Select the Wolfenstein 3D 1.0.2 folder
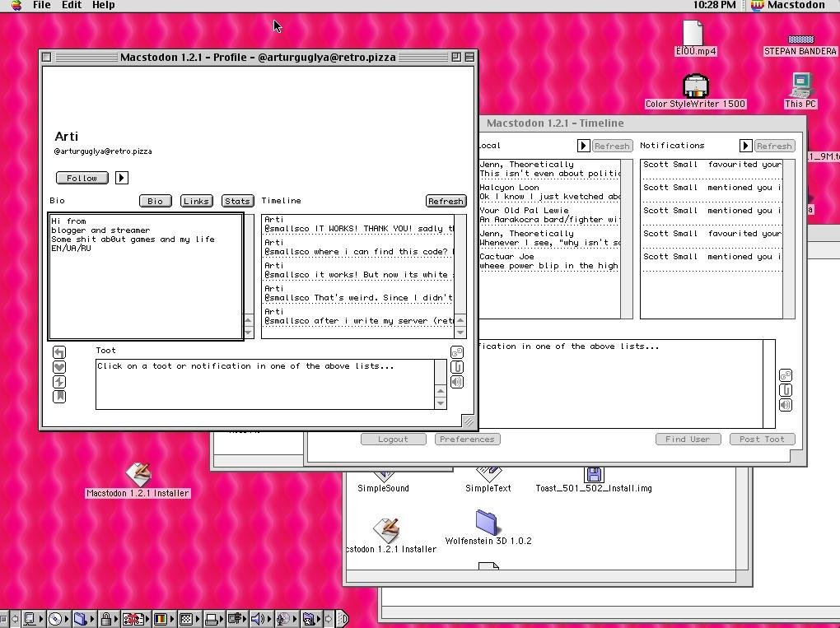 click(x=488, y=528)
